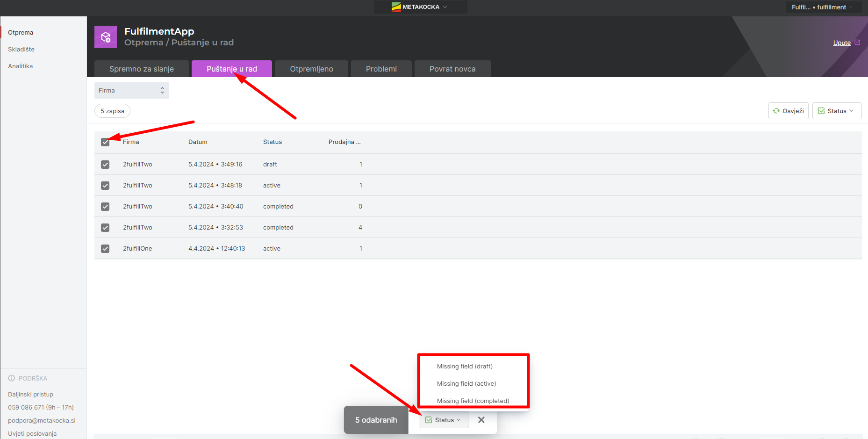
Task: Sort by the Firma column header
Action: [x=131, y=142]
